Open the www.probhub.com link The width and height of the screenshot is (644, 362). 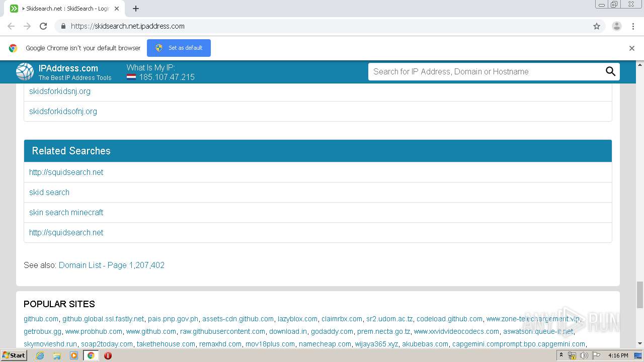[x=94, y=331]
